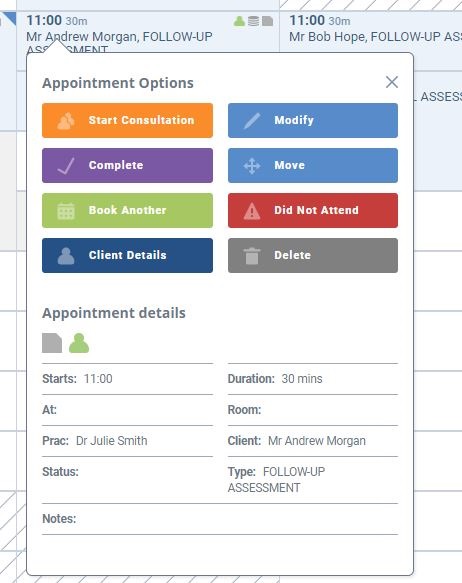Click the trash can icon on Delete
Screen dimensions: 462x583
(x=252, y=256)
